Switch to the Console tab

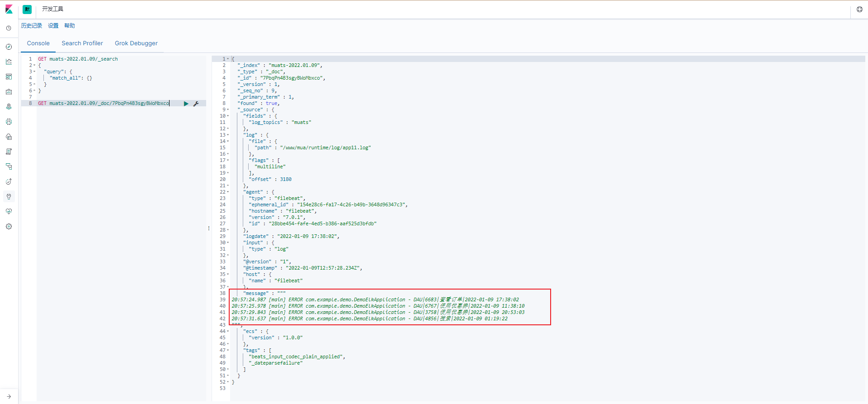point(38,43)
